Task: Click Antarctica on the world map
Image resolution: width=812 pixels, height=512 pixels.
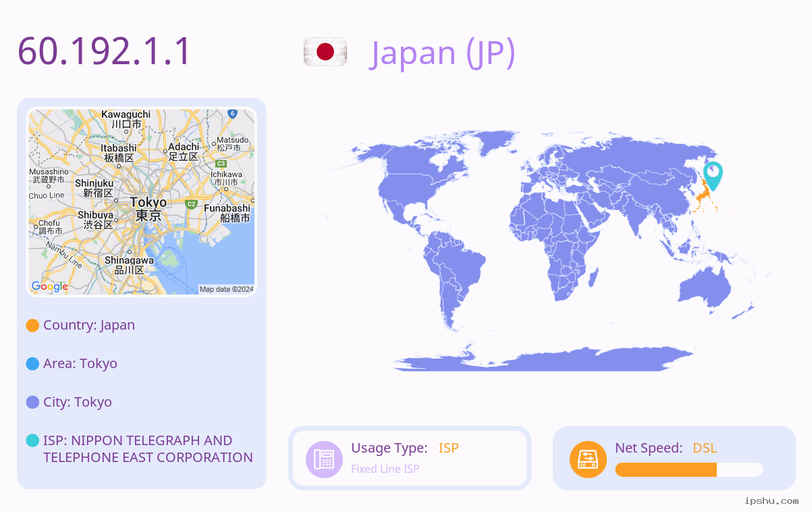Action: pos(543,359)
